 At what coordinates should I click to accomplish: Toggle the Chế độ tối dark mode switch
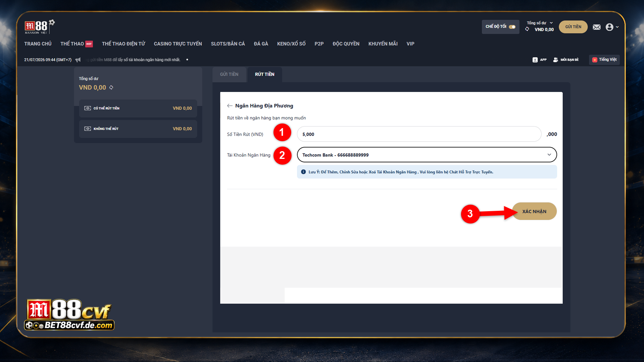(x=512, y=27)
